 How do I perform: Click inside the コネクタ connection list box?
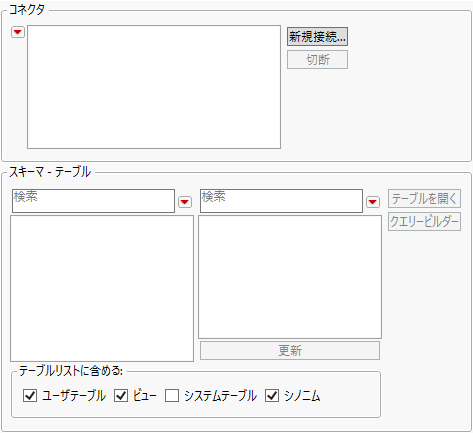(154, 87)
